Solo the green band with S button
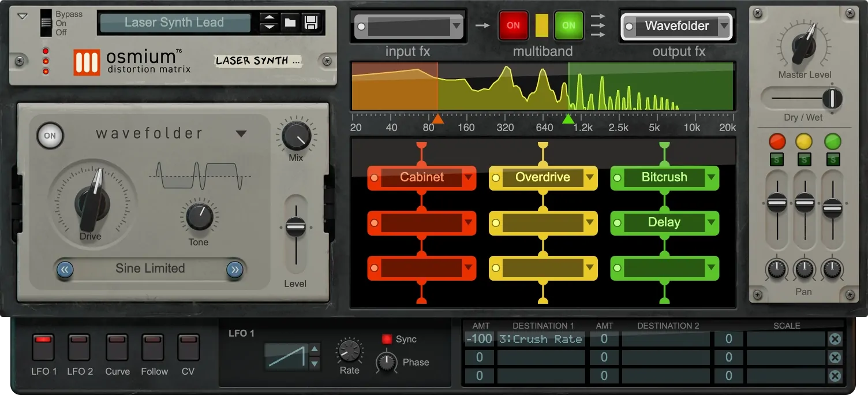This screenshot has width=868, height=395. (832, 159)
